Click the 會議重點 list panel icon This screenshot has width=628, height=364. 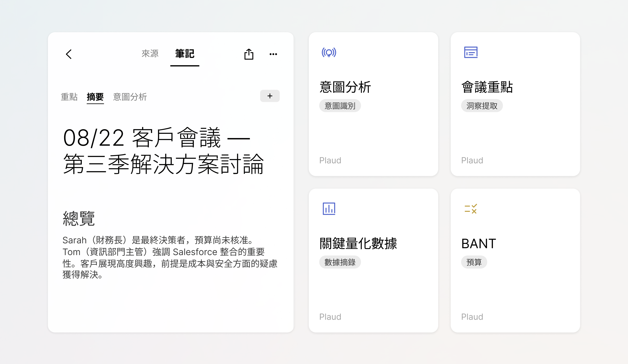point(470,53)
